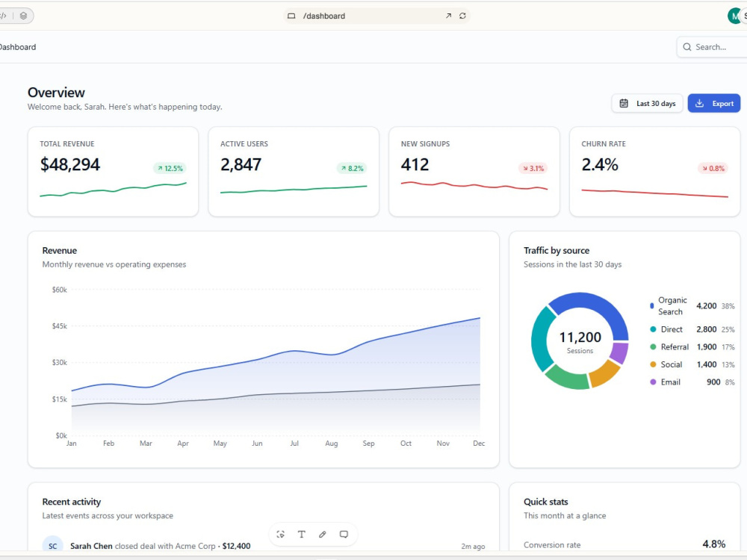Click the $48,294 total revenue value
This screenshot has height=560, width=747.
(70, 164)
